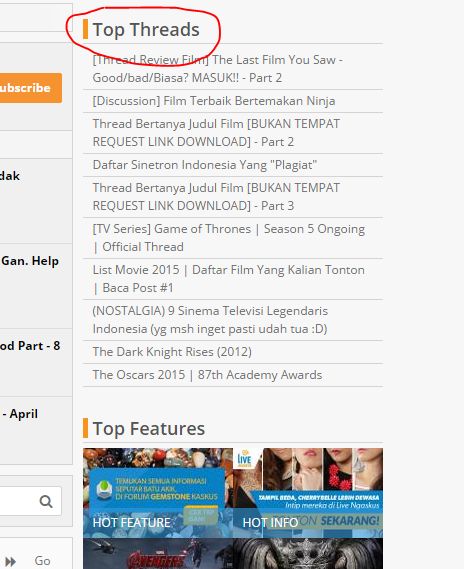Viewport: 464px width, 569px height.
Task: Click the HOT FEATURE gemstone thumbnail
Action: (x=158, y=493)
